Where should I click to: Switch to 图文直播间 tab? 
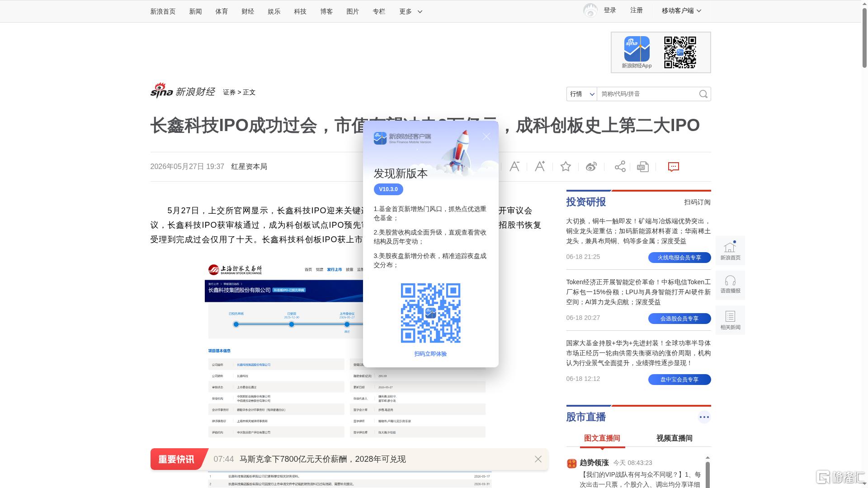[x=602, y=438]
